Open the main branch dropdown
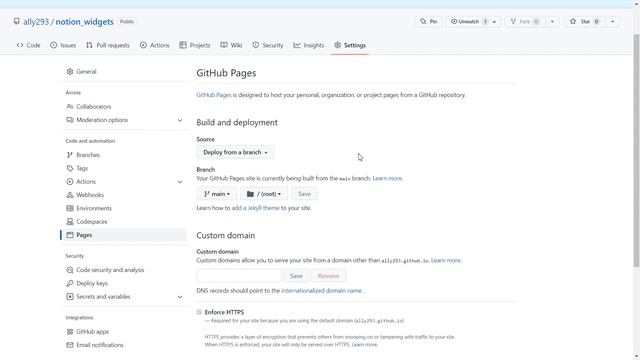The height and width of the screenshot is (360, 640). coord(217,194)
